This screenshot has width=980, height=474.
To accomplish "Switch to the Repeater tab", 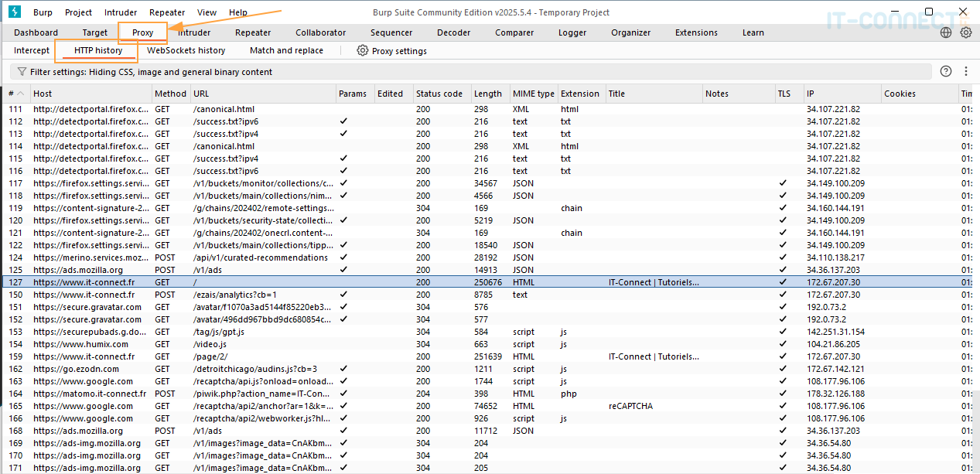I will point(253,32).
